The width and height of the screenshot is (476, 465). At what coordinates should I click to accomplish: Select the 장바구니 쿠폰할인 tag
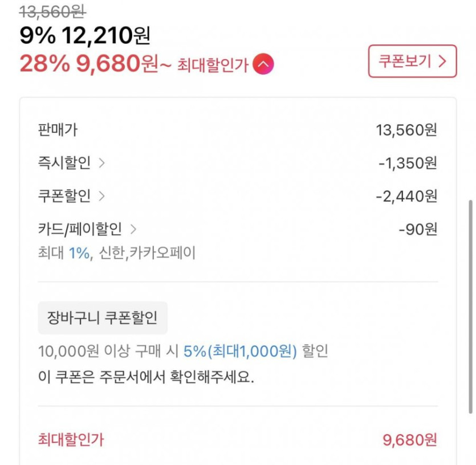point(103,318)
